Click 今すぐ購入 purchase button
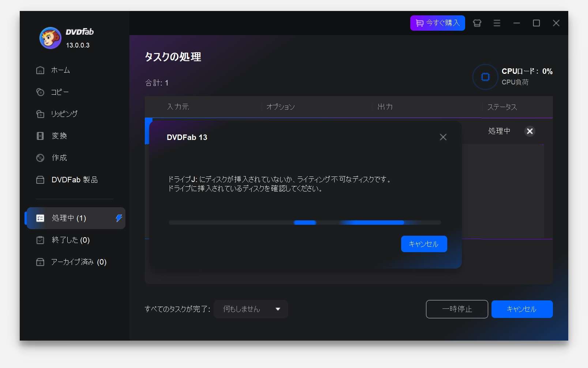588x368 pixels. (x=437, y=23)
